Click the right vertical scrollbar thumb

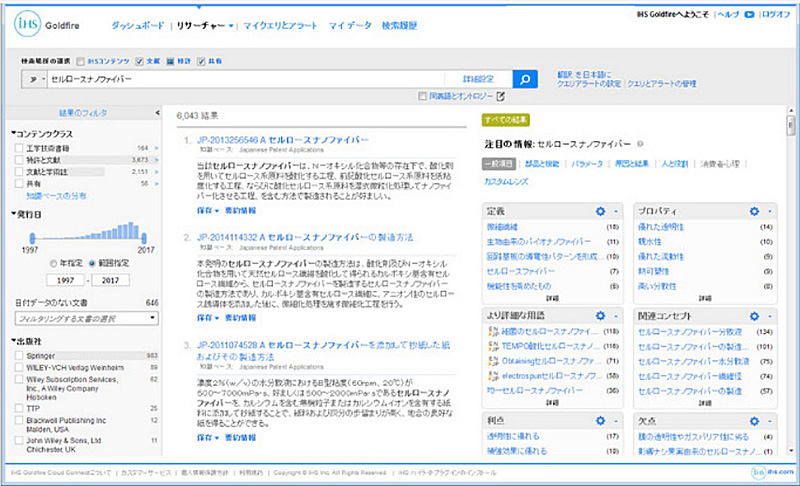[791, 124]
